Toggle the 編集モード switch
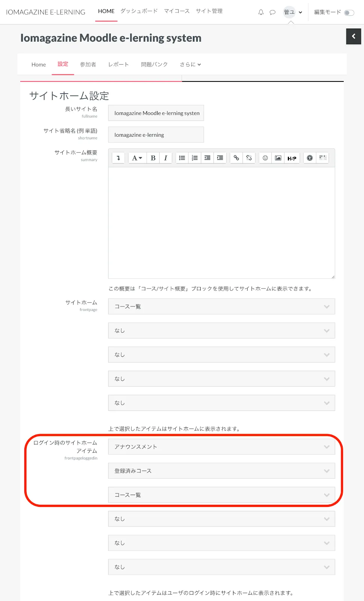 pos(349,13)
